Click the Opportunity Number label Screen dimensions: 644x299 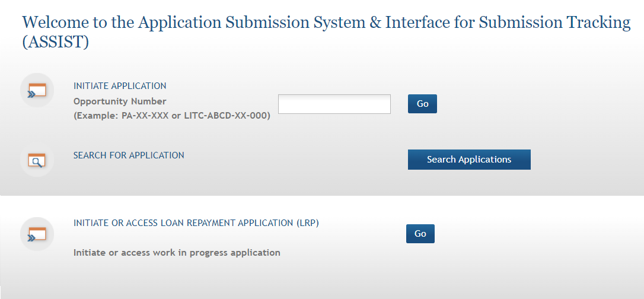click(120, 101)
